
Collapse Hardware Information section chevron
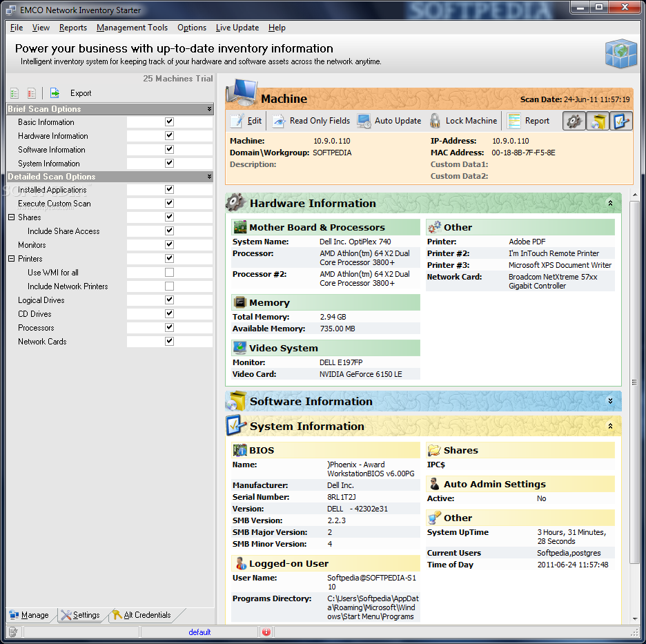point(610,203)
